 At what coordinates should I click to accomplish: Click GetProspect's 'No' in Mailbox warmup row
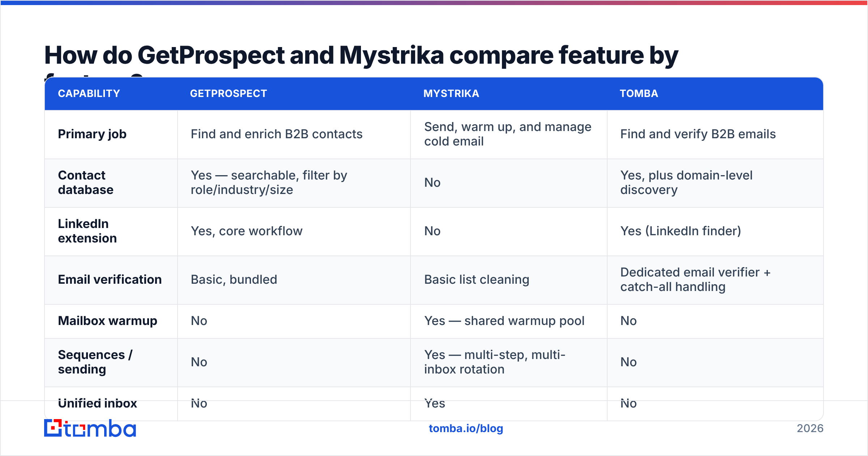coord(199,321)
